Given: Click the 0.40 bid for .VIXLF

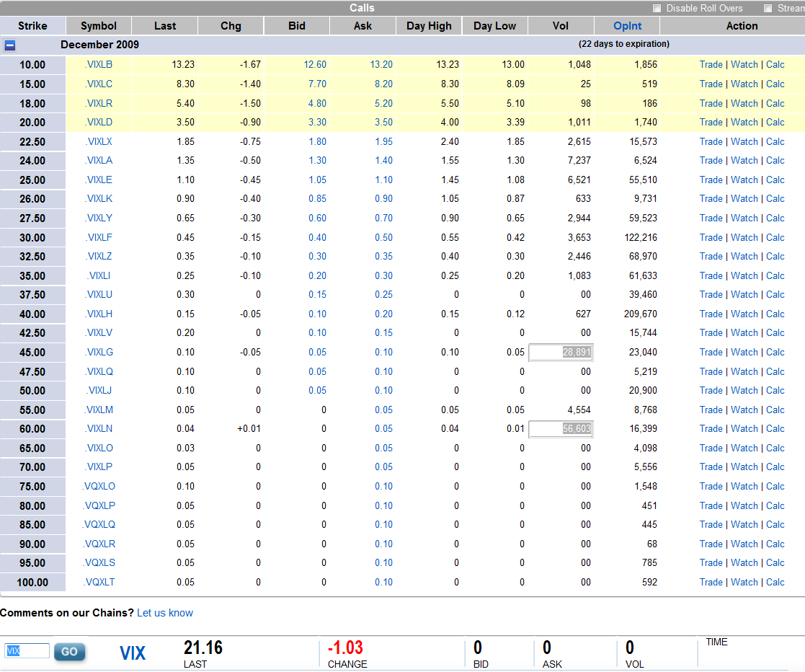Looking at the screenshot, I should (x=317, y=238).
